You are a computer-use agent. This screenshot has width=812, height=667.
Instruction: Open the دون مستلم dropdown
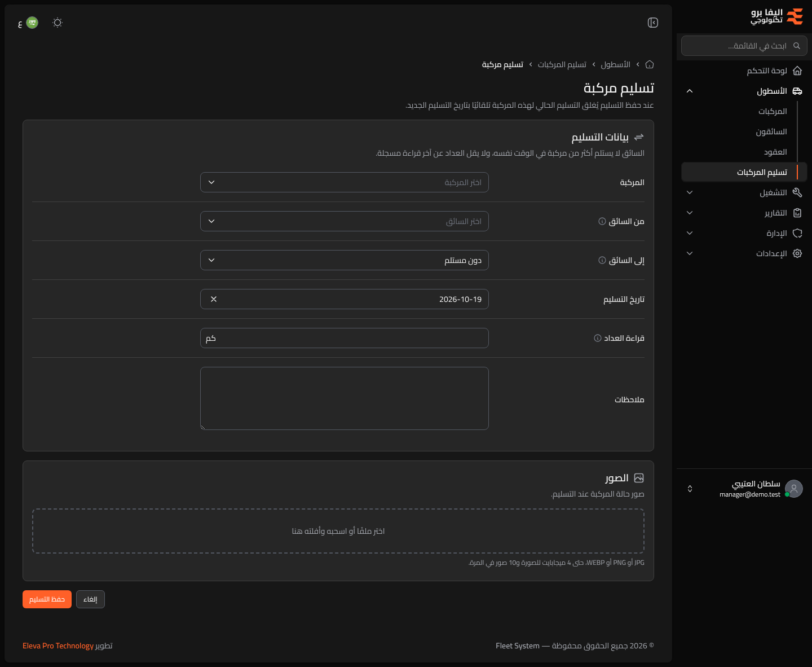[345, 260]
